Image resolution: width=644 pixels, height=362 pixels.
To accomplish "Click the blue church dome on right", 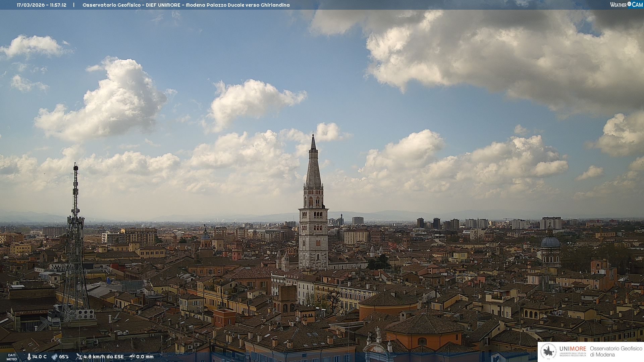I will (x=550, y=242).
